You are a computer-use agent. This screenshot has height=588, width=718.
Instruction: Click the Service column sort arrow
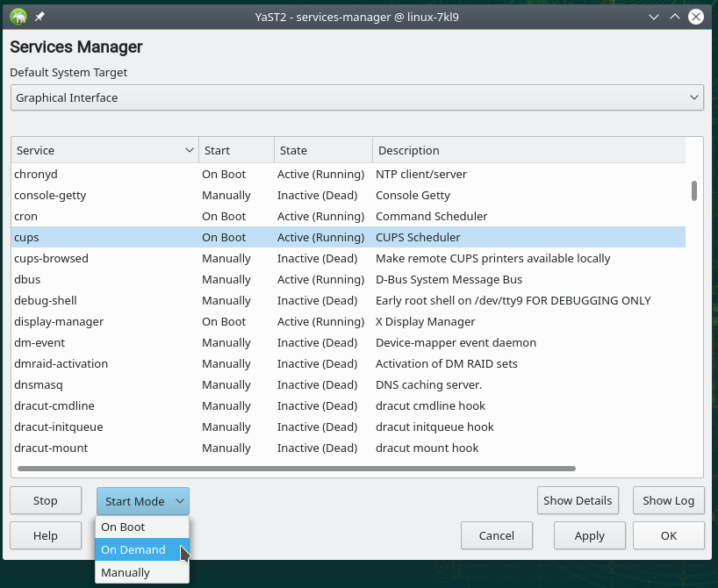pos(190,150)
